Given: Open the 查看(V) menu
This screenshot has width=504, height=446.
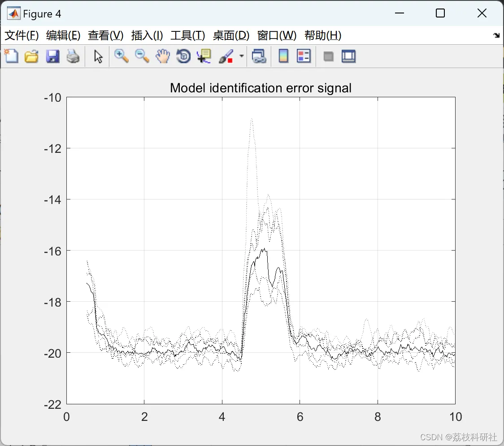Looking at the screenshot, I should tap(105, 35).
